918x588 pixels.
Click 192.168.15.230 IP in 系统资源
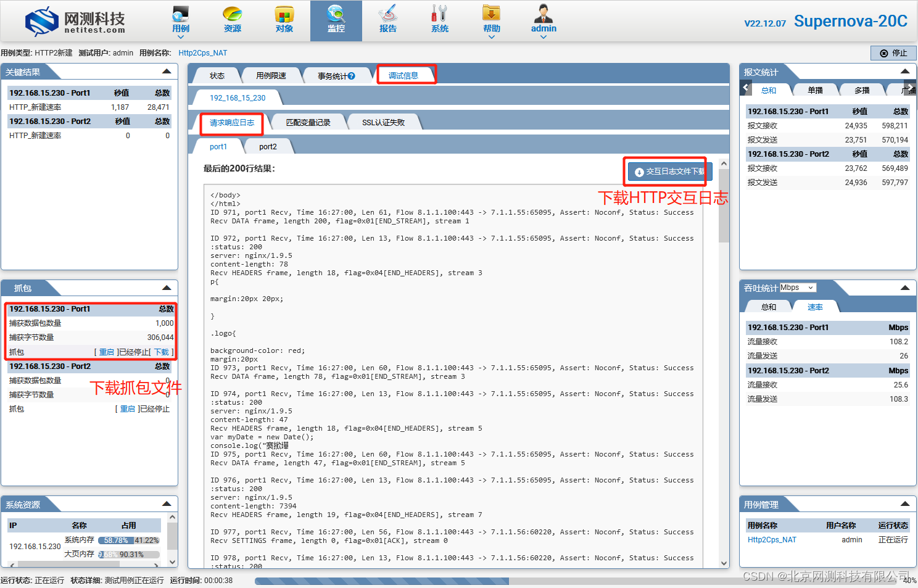[x=35, y=547]
